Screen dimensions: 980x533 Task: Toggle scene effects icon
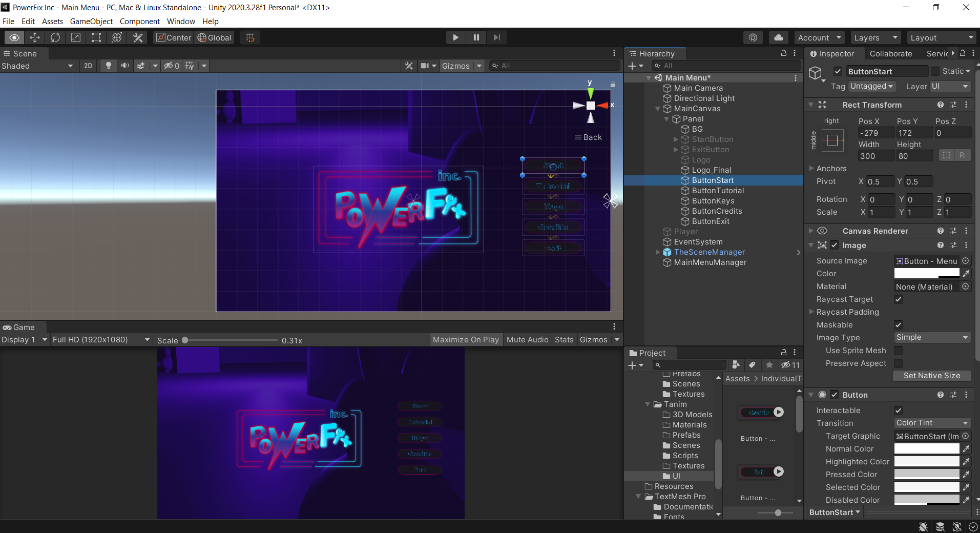pyautogui.click(x=141, y=66)
